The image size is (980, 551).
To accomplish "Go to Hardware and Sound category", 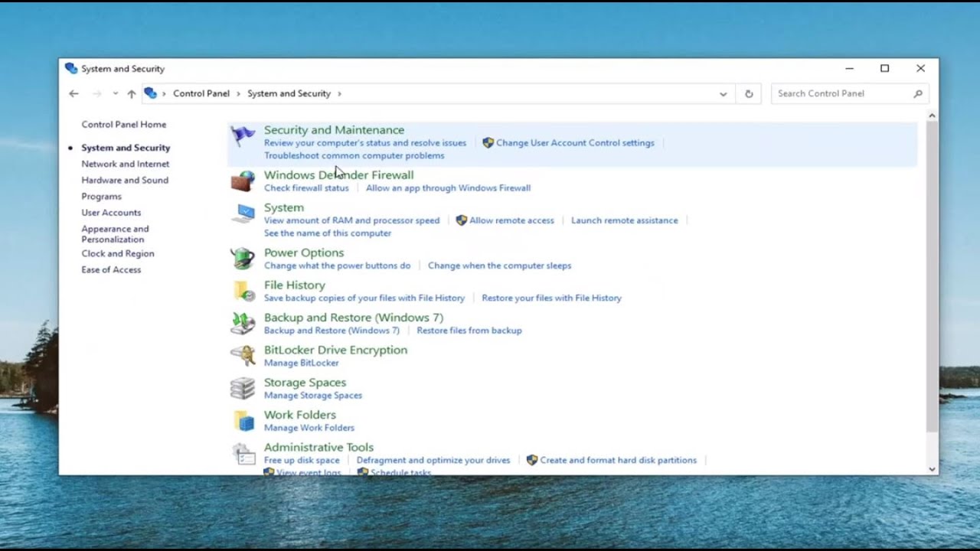I will click(x=125, y=180).
